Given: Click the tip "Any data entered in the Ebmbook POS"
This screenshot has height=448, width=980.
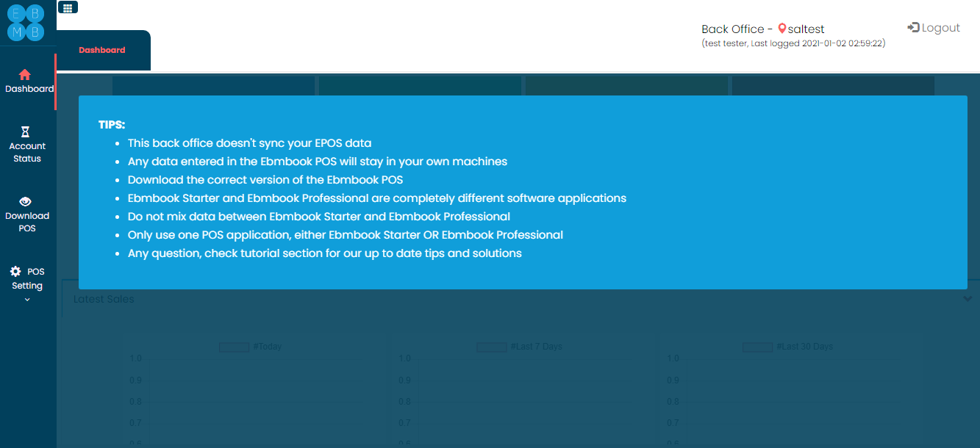Looking at the screenshot, I should click(318, 162).
